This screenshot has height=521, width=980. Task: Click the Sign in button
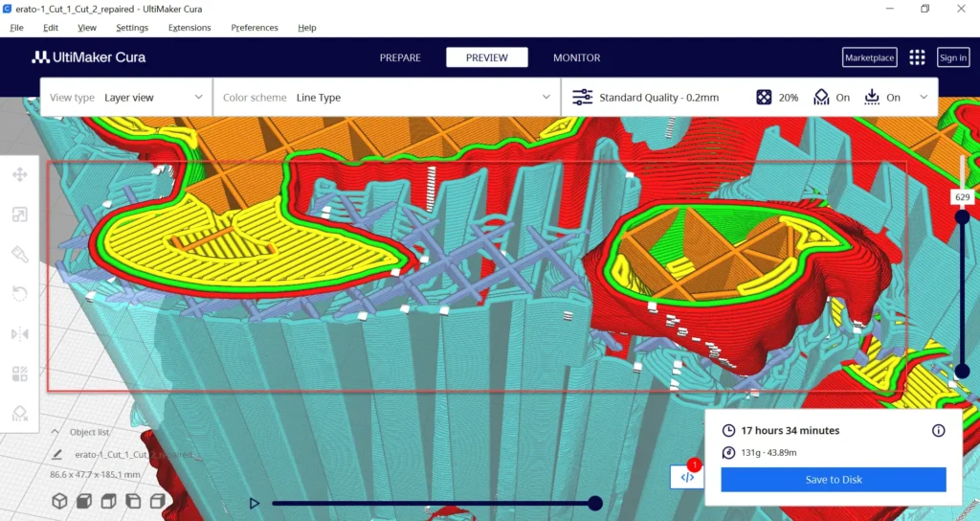coord(953,57)
